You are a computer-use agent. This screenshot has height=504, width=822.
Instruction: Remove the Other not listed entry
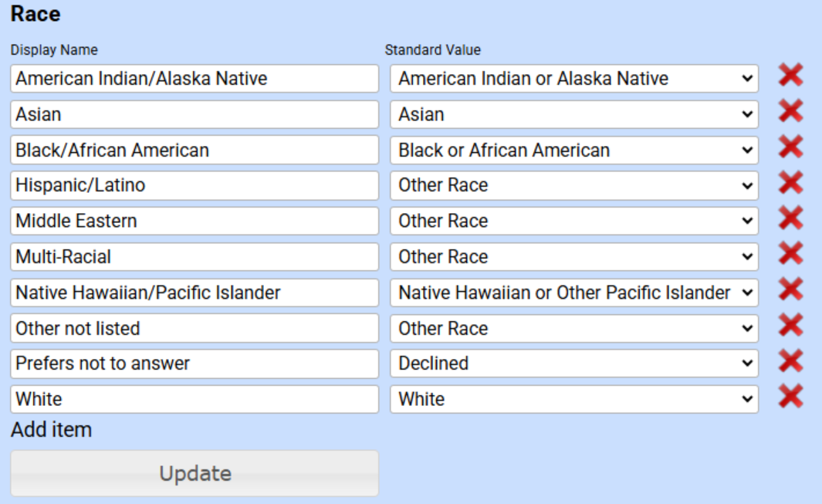(x=790, y=325)
